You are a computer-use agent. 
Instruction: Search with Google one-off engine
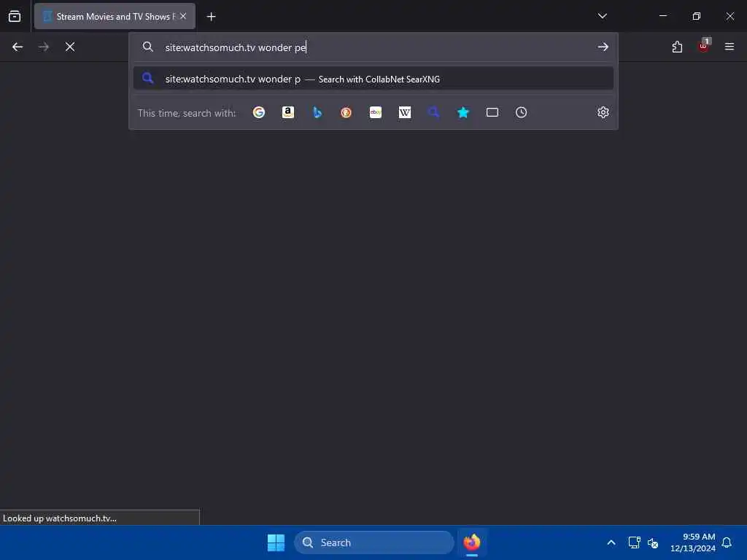click(x=259, y=112)
